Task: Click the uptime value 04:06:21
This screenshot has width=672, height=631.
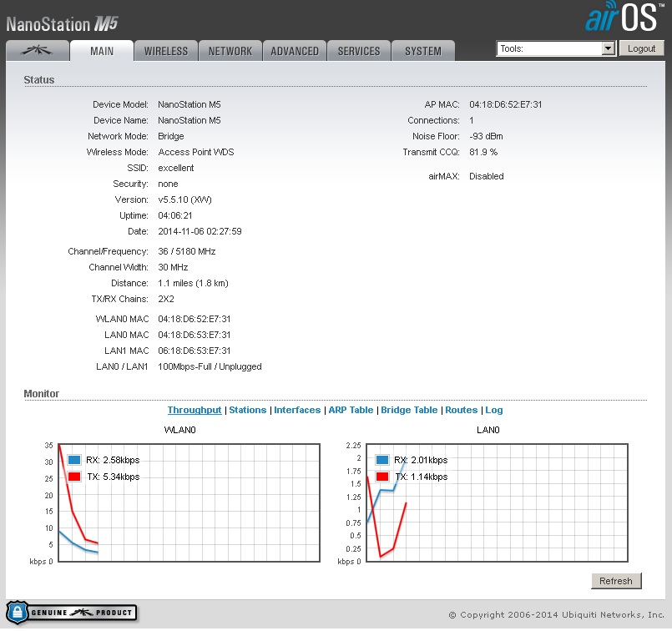Action: pos(175,215)
